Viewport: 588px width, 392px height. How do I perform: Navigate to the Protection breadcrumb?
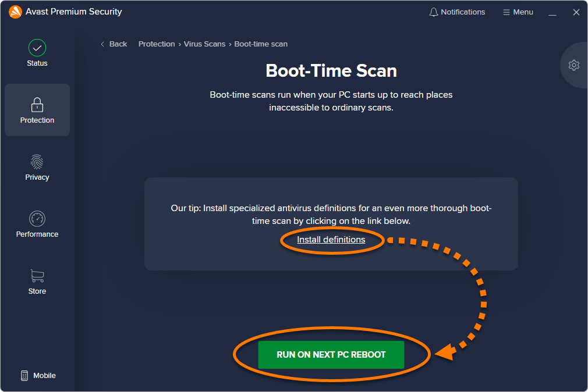pyautogui.click(x=157, y=44)
